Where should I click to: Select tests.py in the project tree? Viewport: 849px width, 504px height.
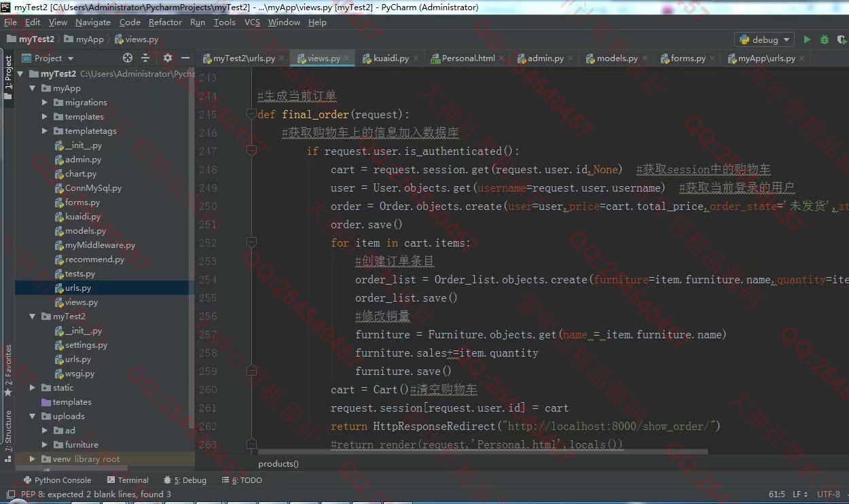[79, 274]
